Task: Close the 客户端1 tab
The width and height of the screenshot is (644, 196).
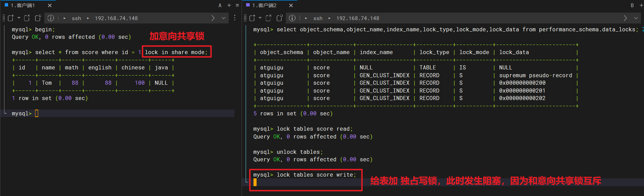Action: tap(50, 5)
